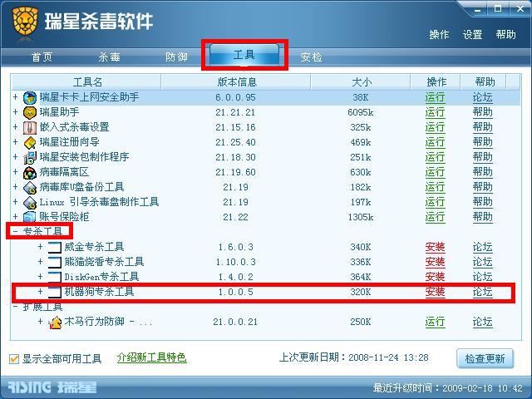The height and width of the screenshot is (399, 532).
Task: Click 安装 for 机器狗专杀工具
Action: coord(435,292)
